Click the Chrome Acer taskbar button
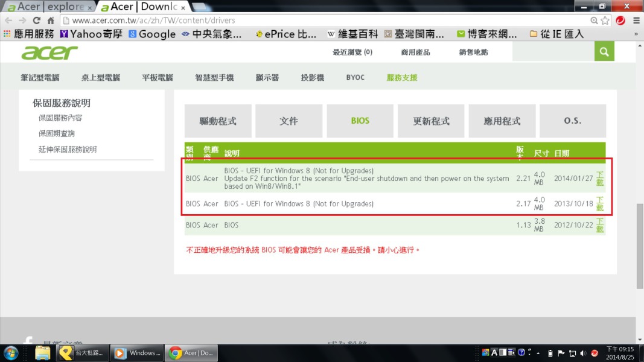 (x=191, y=353)
